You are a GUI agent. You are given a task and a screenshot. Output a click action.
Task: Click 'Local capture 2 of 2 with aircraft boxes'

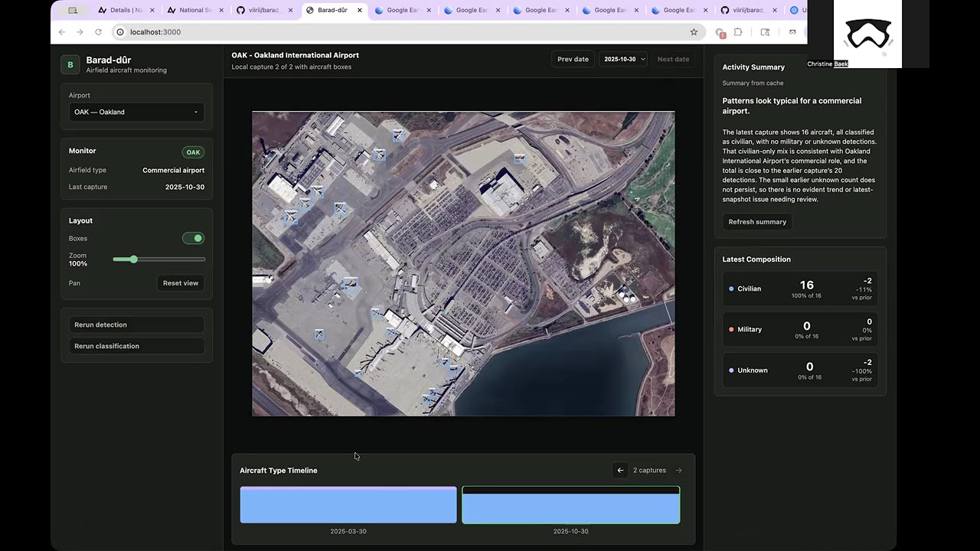coord(292,67)
